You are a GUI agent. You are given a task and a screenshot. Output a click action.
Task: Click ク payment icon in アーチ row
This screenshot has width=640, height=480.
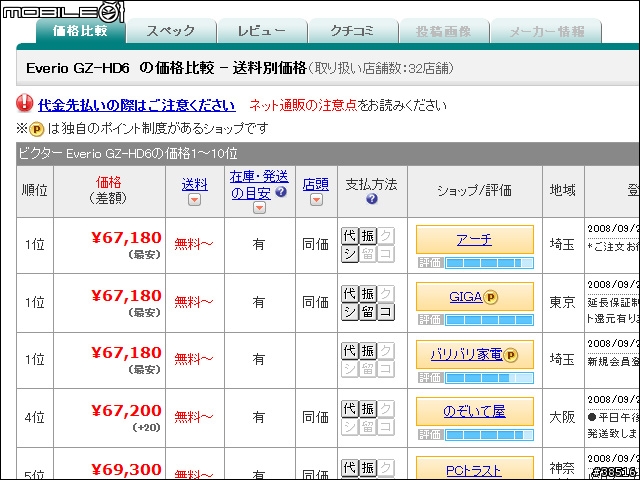(x=386, y=236)
